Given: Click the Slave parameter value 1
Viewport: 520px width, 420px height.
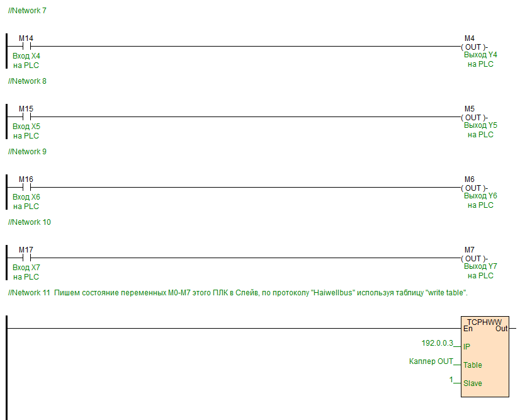Looking at the screenshot, I should pyautogui.click(x=451, y=380).
